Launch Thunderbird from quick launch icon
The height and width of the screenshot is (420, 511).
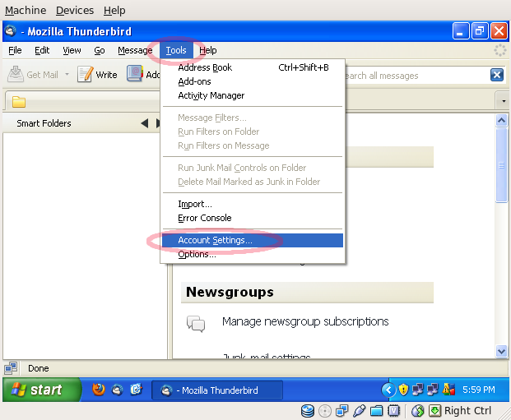(118, 390)
